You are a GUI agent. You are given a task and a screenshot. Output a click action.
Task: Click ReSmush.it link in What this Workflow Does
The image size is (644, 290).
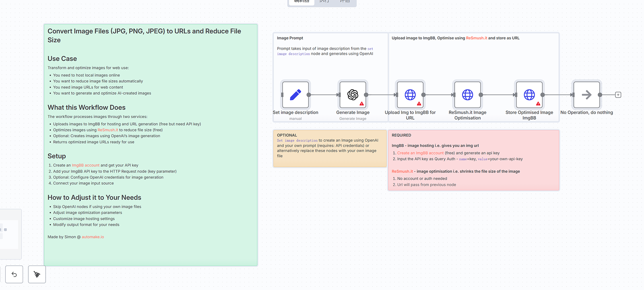tap(108, 130)
